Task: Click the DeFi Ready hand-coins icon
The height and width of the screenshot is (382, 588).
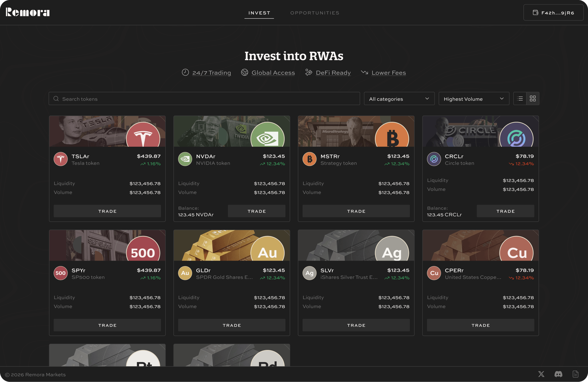Action: 309,73
